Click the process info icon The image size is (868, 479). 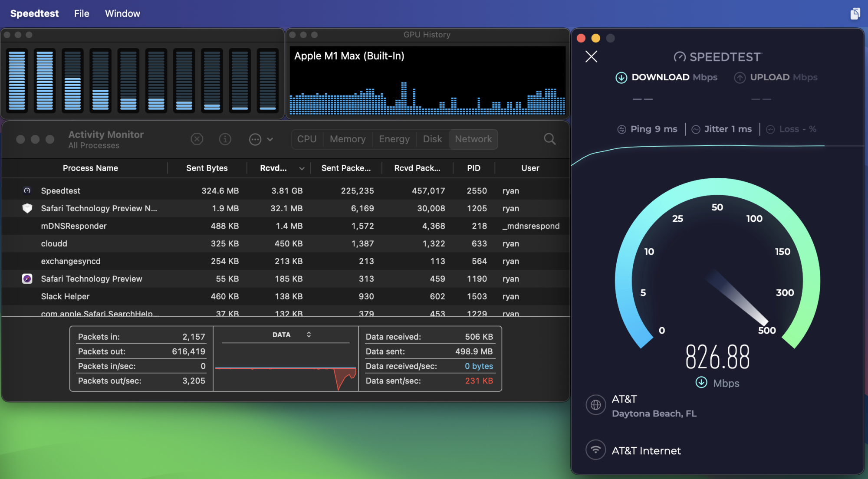[225, 139]
